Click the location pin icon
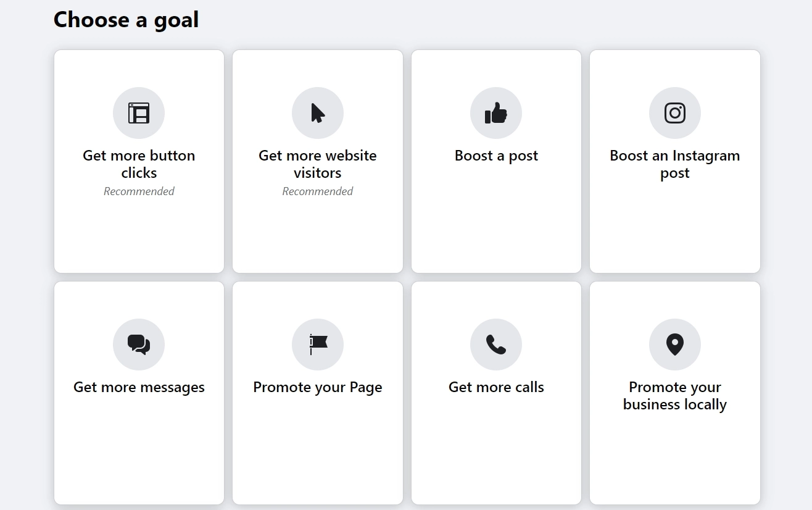The height and width of the screenshot is (510, 812). click(675, 345)
